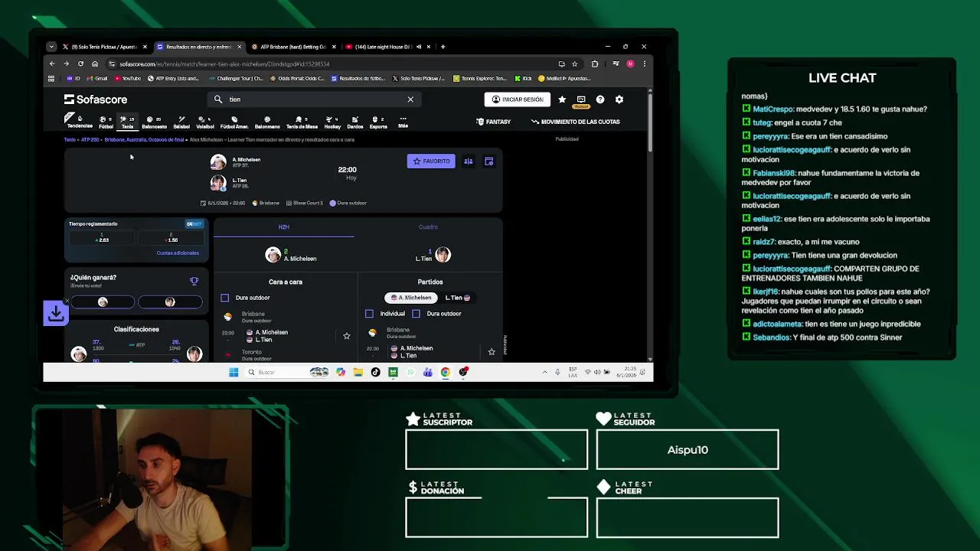Click the 2.63 odds for player 1
980x551 pixels.
(x=103, y=238)
